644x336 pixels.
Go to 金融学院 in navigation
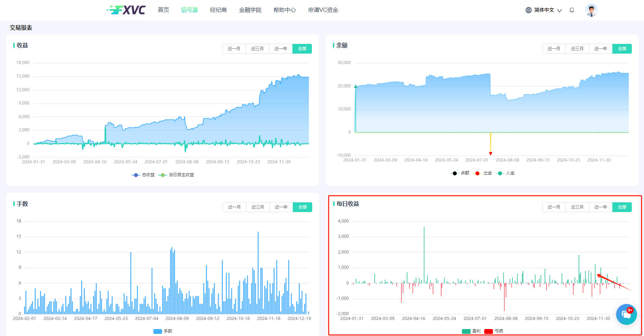coord(250,10)
